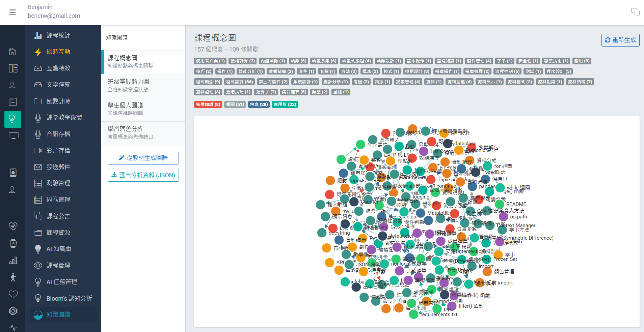
Task: Click the hamburger menu icon
Action: point(12,12)
